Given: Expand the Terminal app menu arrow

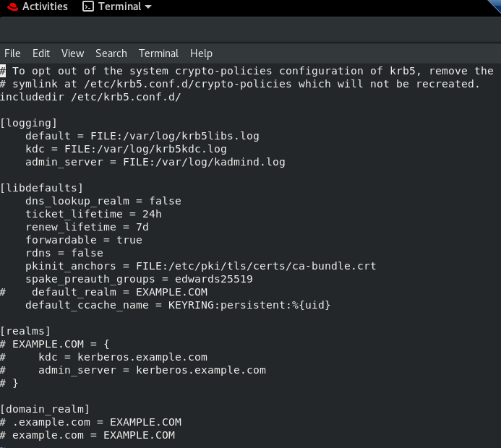Looking at the screenshot, I should pyautogui.click(x=148, y=7).
